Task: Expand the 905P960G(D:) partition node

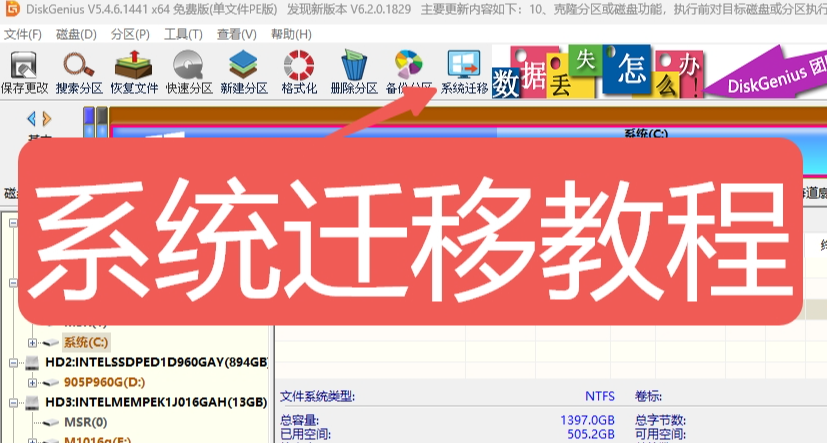Action: pyautogui.click(x=32, y=382)
